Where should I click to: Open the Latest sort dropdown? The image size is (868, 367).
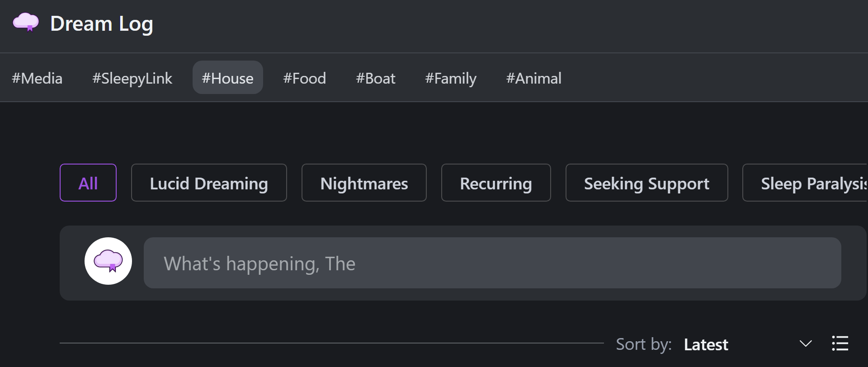[x=706, y=344]
